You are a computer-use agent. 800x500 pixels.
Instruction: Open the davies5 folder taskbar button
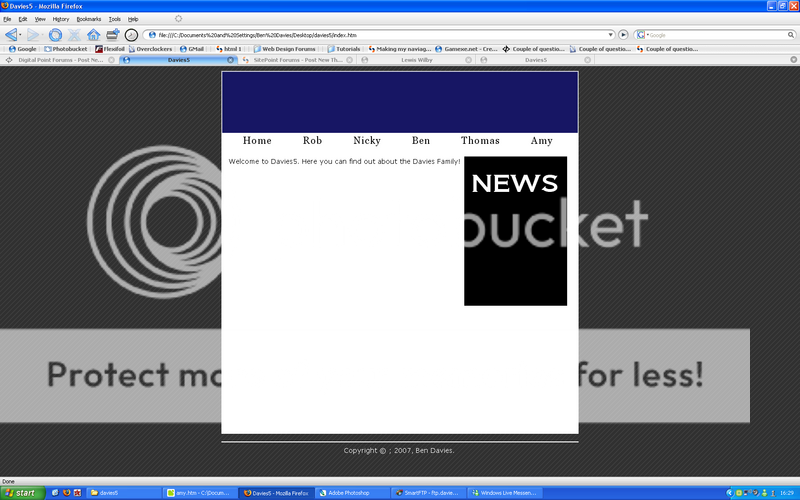click(124, 493)
